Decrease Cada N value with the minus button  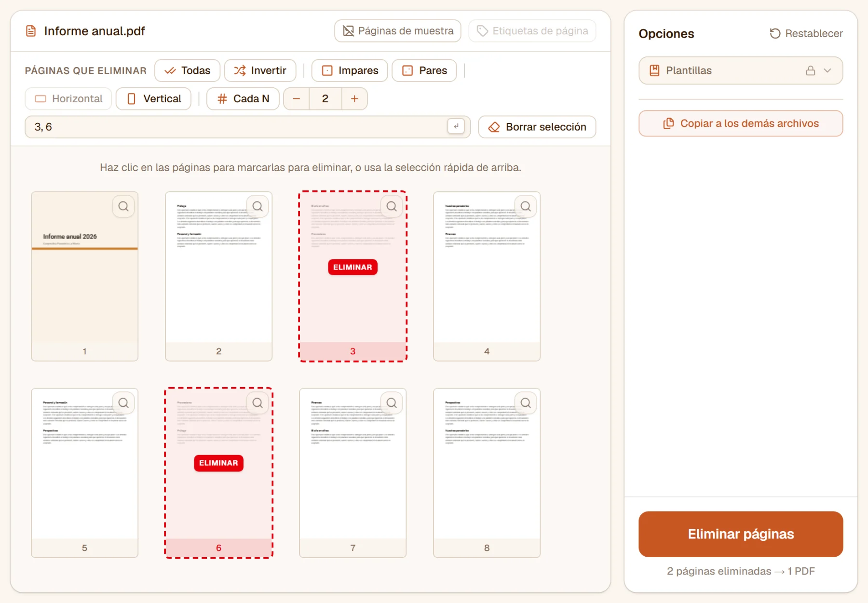click(x=297, y=99)
